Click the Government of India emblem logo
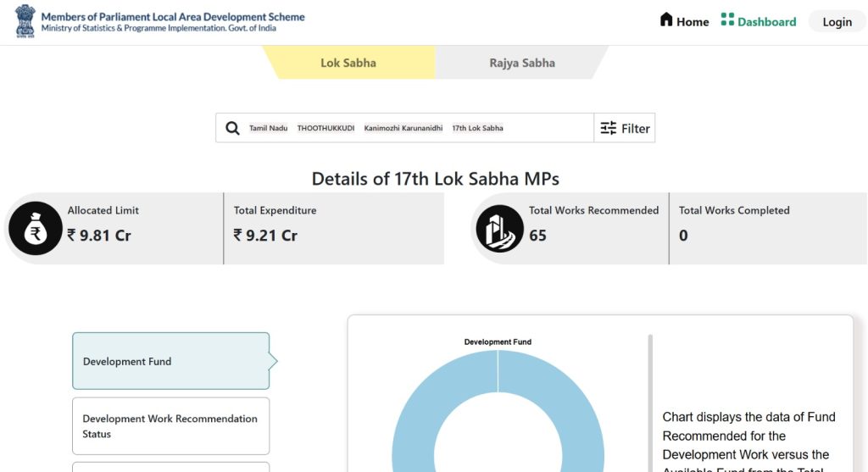Viewport: 868px width, 472px height. 25,21
